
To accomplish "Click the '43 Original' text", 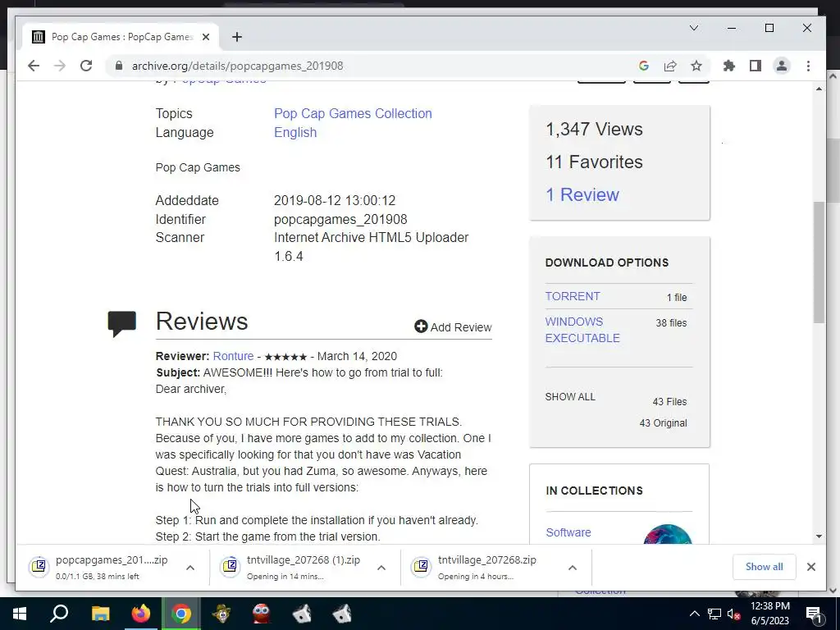I will [663, 422].
